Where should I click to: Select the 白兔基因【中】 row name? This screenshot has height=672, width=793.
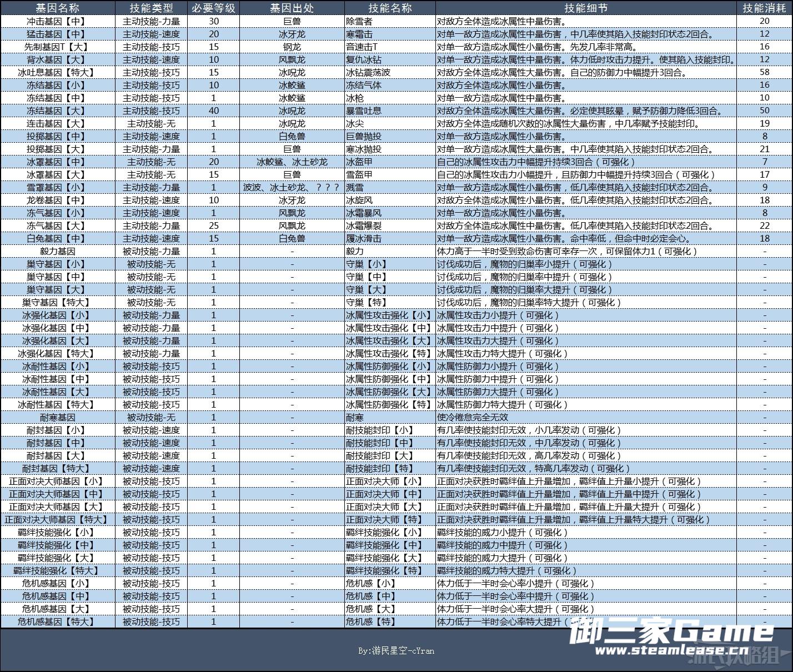[57, 238]
